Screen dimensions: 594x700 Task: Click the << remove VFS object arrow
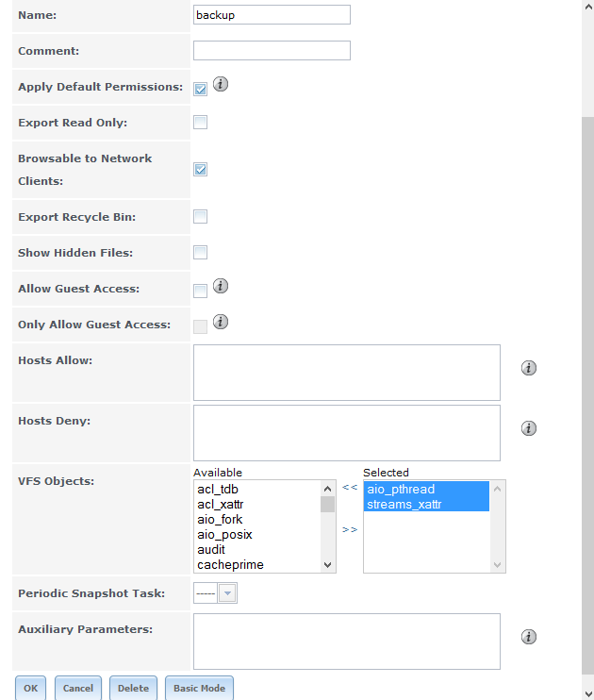tap(350, 487)
